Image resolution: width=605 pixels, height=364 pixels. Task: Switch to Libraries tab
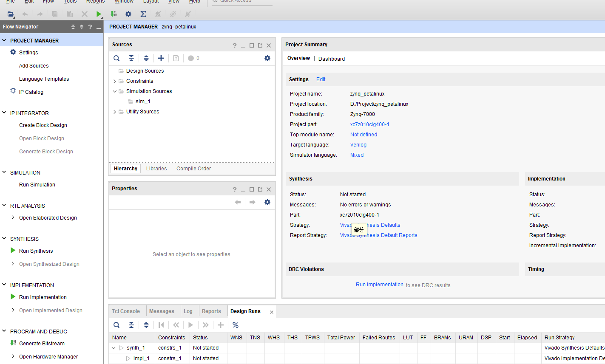click(x=156, y=169)
